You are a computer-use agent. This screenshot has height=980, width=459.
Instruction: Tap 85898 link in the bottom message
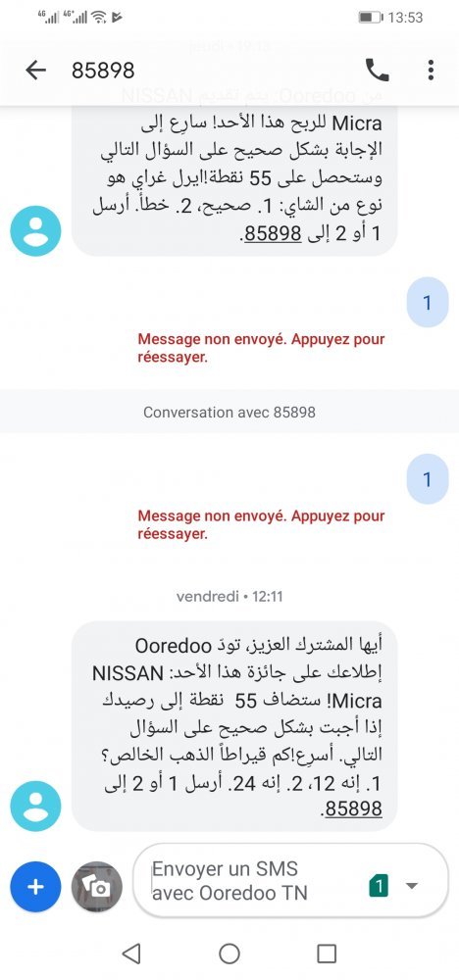click(x=353, y=808)
